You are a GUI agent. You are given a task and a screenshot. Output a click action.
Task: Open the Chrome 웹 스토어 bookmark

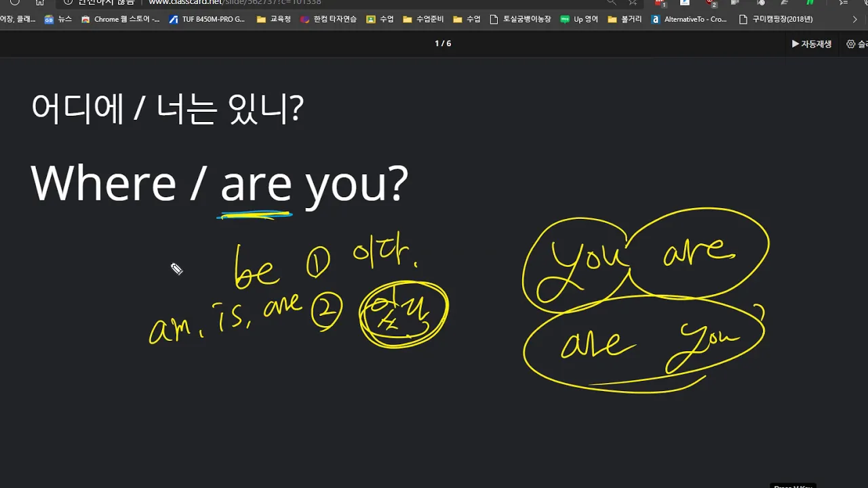coord(120,19)
